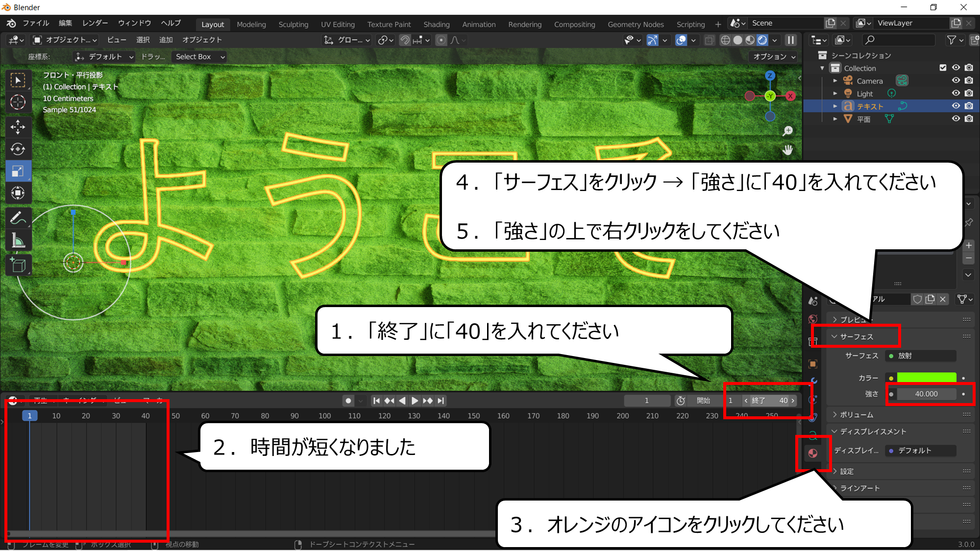
Task: Toggle gizmo visibility in viewport
Action: click(x=653, y=40)
